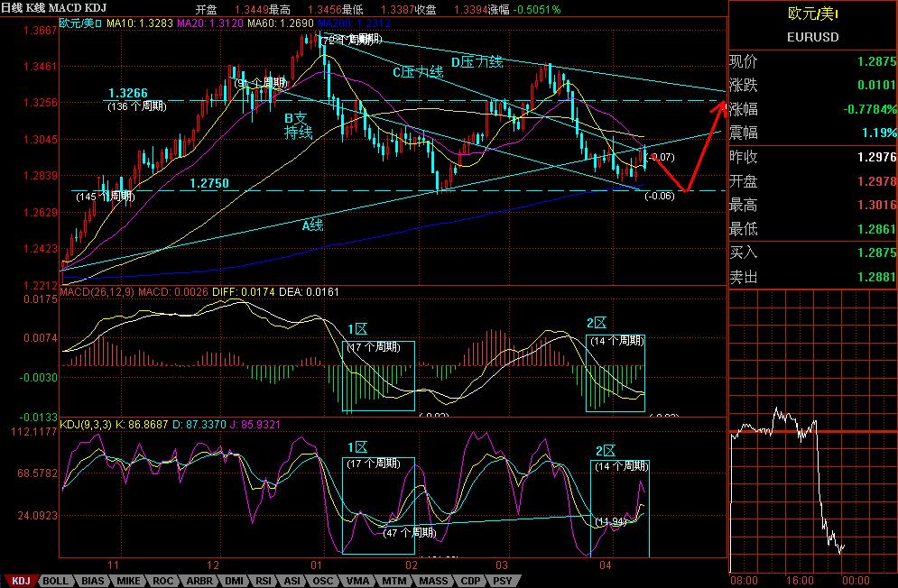Click the 最高 value 1.3016
Screen dimensions: 898x588
(876, 205)
